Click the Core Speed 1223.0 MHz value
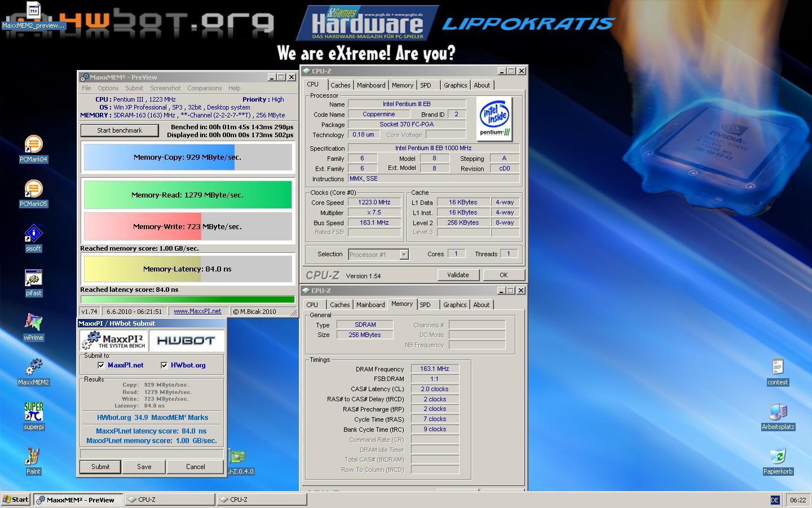 (x=374, y=202)
